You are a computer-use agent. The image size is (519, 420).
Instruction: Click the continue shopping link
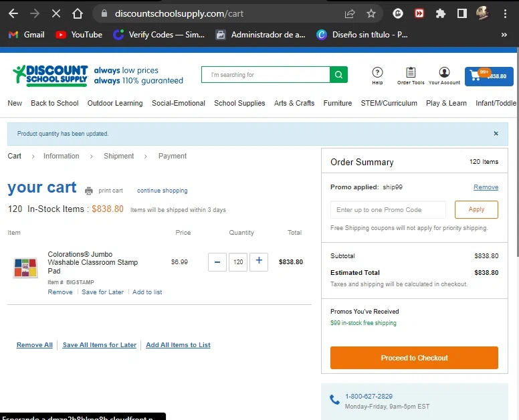(162, 191)
